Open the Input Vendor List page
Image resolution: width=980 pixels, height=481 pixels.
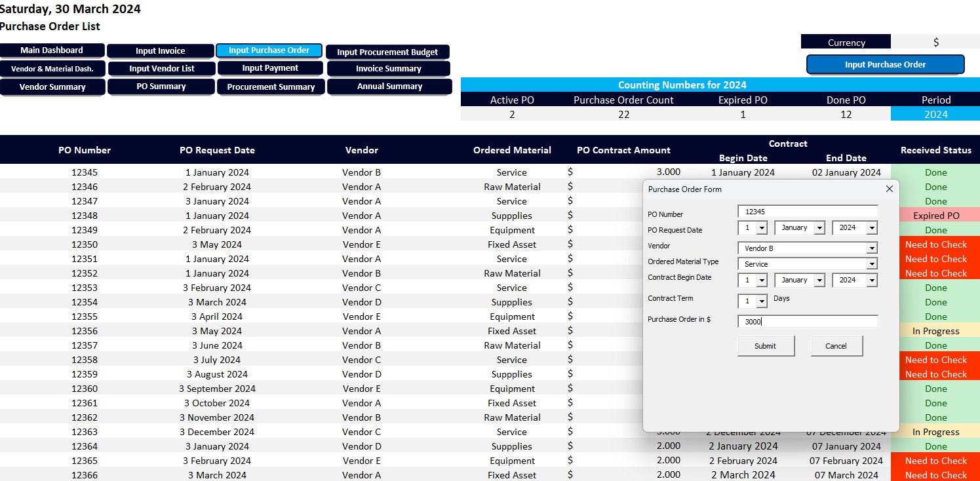(161, 68)
